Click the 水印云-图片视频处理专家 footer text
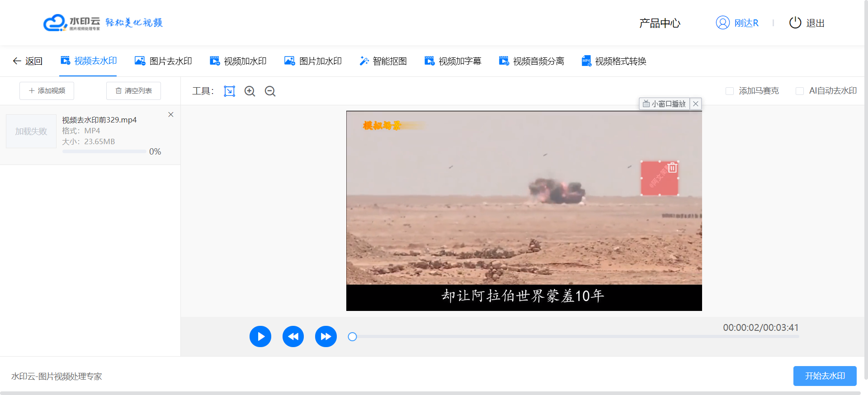Image resolution: width=868 pixels, height=395 pixels. coord(57,376)
